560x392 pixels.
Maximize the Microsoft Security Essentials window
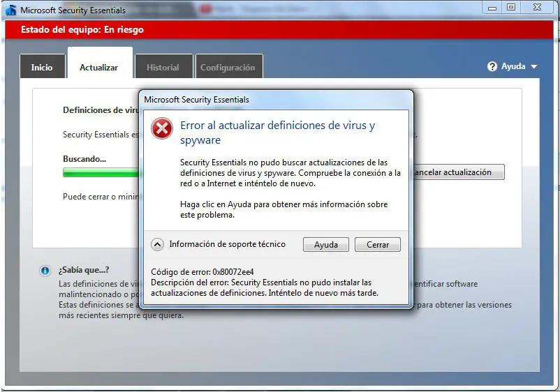511,8
